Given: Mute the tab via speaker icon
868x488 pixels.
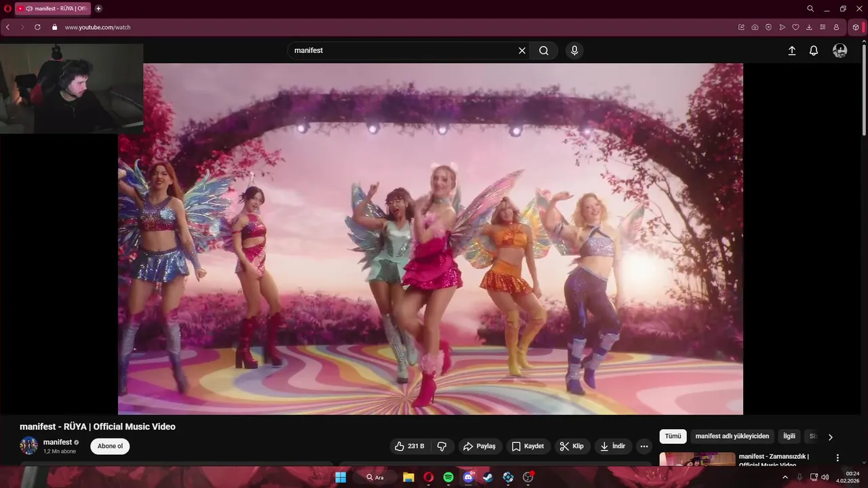Looking at the screenshot, I should pyautogui.click(x=29, y=9).
